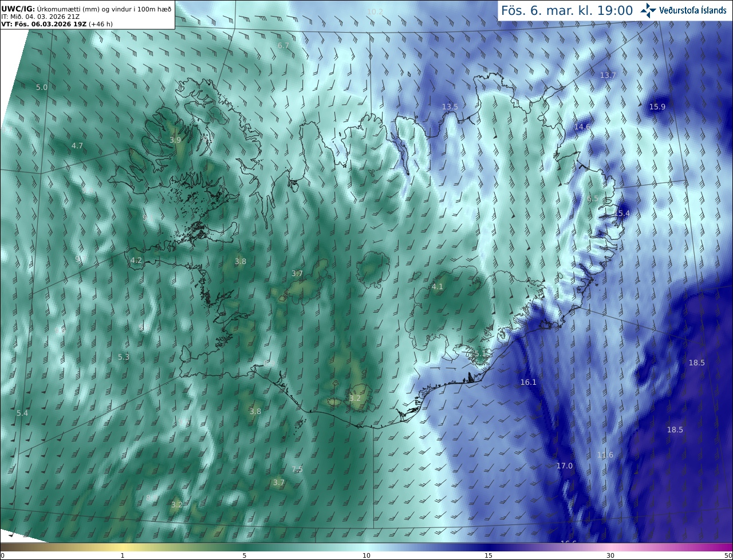The image size is (733, 560).
Task: Click the 10.2 value on the map
Action: click(x=375, y=11)
